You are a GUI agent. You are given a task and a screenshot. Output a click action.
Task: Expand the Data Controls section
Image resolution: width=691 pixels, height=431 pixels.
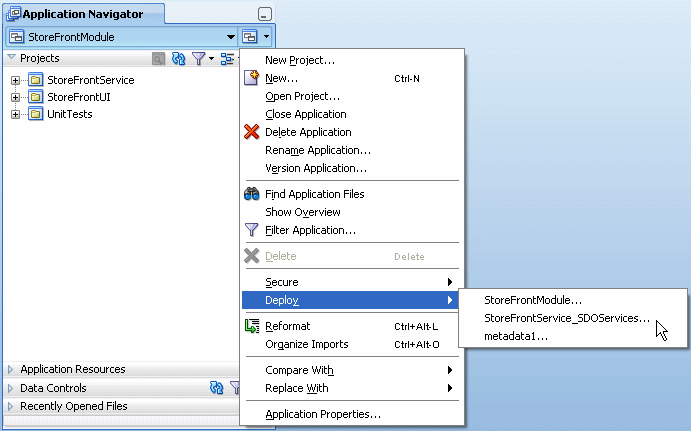coord(11,388)
